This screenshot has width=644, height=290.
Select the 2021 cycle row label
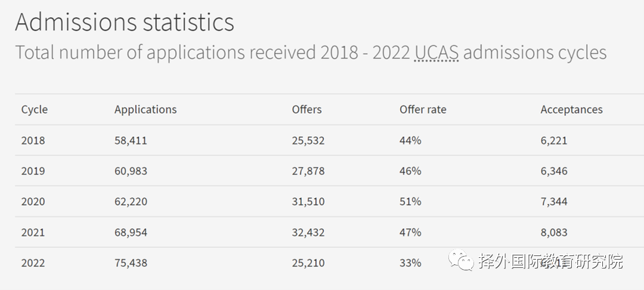point(33,233)
